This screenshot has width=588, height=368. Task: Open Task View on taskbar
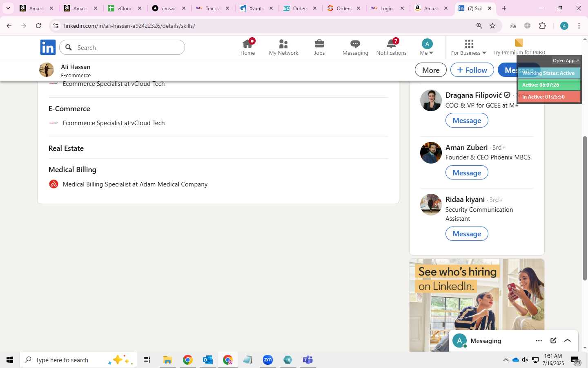pos(147,360)
